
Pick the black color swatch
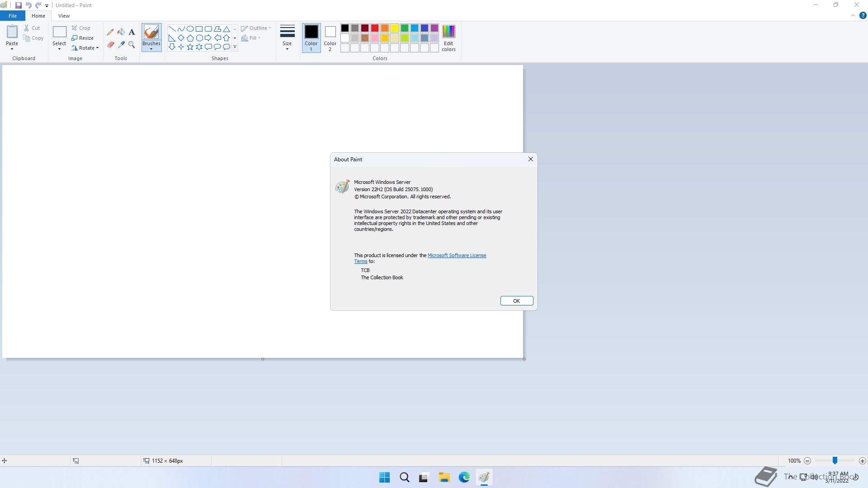point(345,28)
